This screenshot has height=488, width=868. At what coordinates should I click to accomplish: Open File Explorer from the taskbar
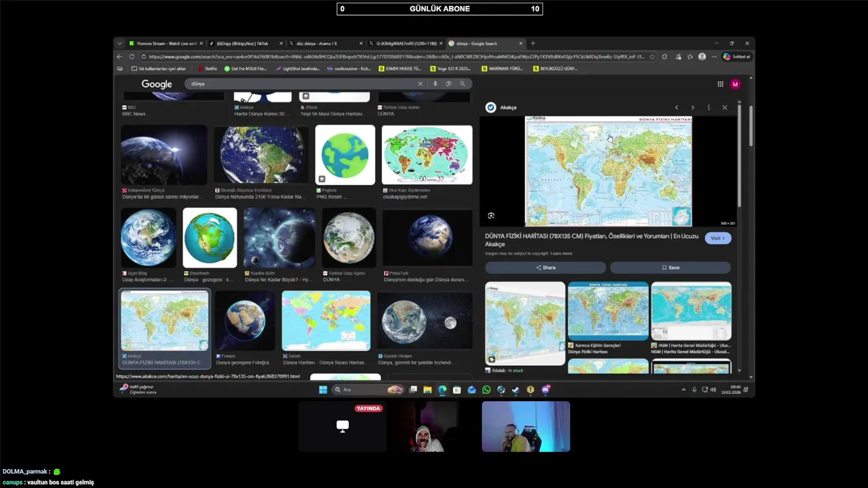click(x=427, y=390)
